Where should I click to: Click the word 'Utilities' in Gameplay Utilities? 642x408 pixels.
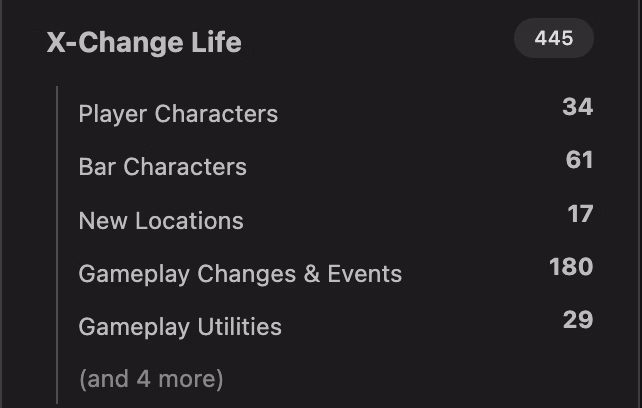240,327
